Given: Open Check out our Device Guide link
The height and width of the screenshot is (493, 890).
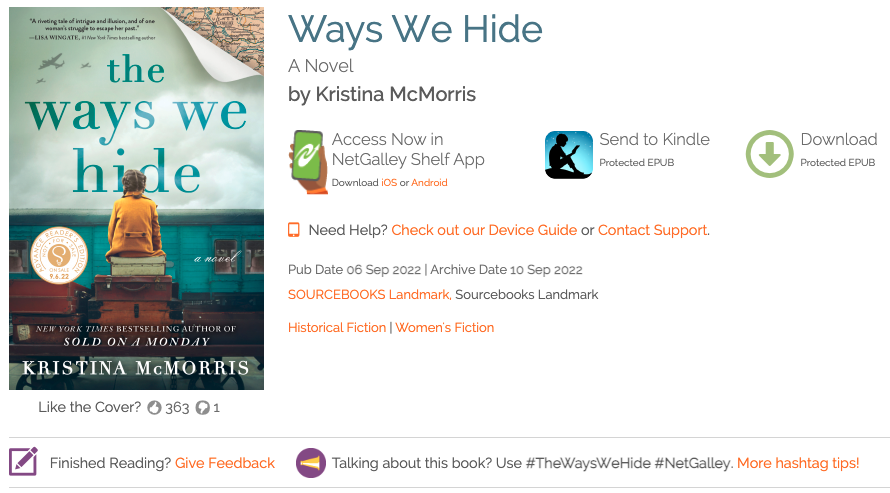Looking at the screenshot, I should [x=484, y=230].
